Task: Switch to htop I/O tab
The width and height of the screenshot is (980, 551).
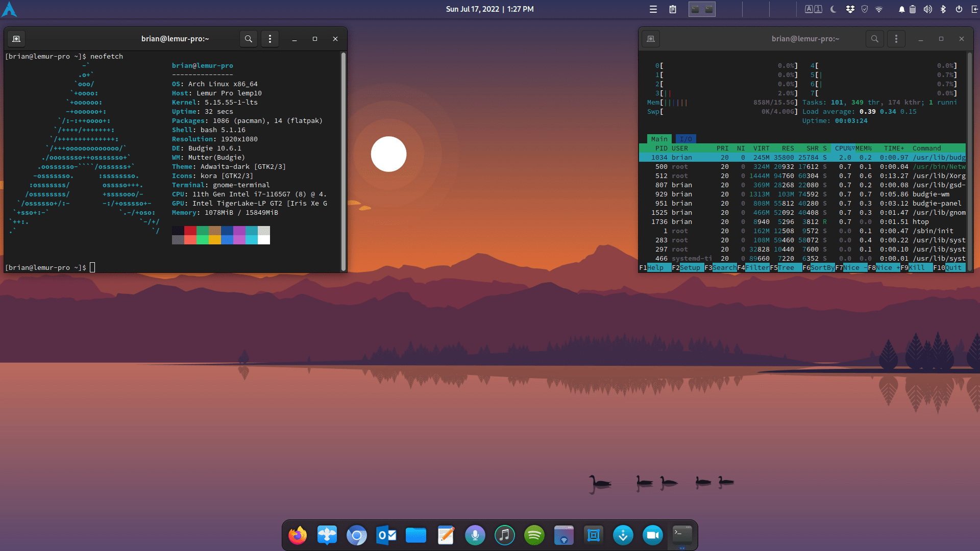Action: 685,139
